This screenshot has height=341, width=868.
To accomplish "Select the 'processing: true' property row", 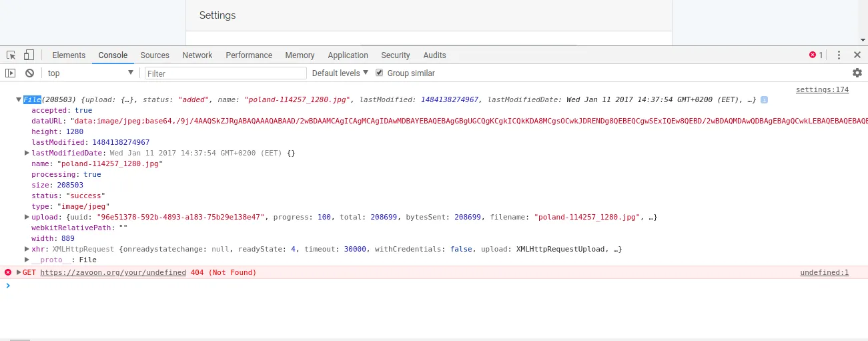I will [66, 174].
